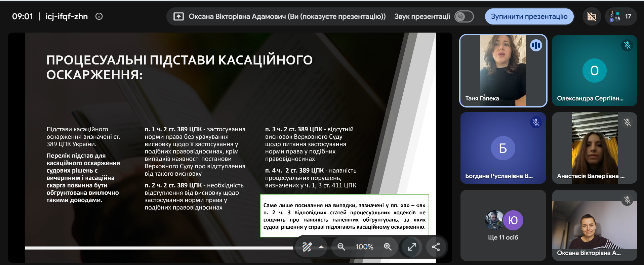Click the speaking indicator on Таня Гапека's tile

(536, 45)
